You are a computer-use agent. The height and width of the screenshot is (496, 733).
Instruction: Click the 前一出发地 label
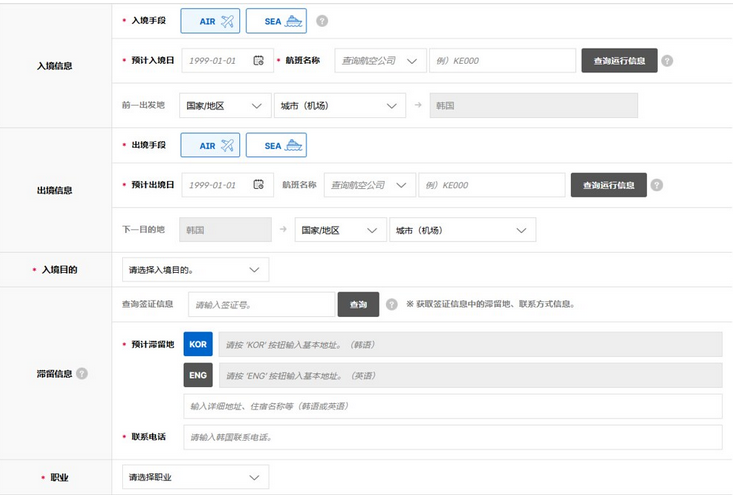pos(144,105)
